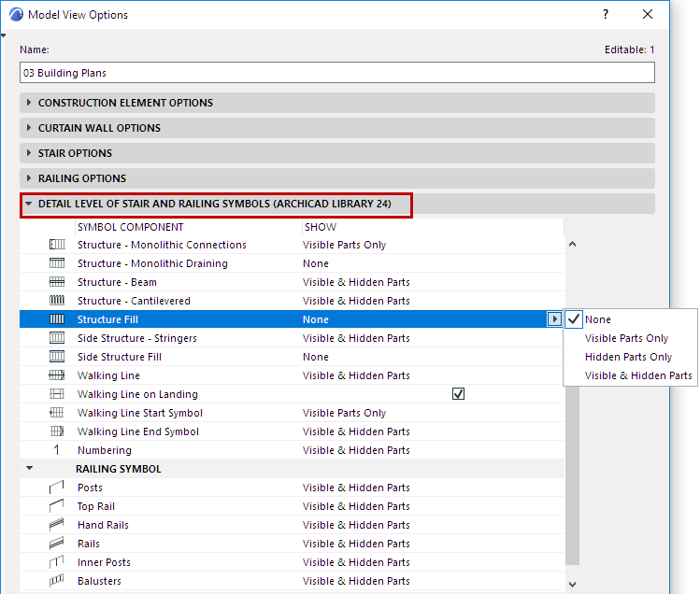Click the Structure - Monolithic Connections icon
700x594 pixels.
[57, 245]
